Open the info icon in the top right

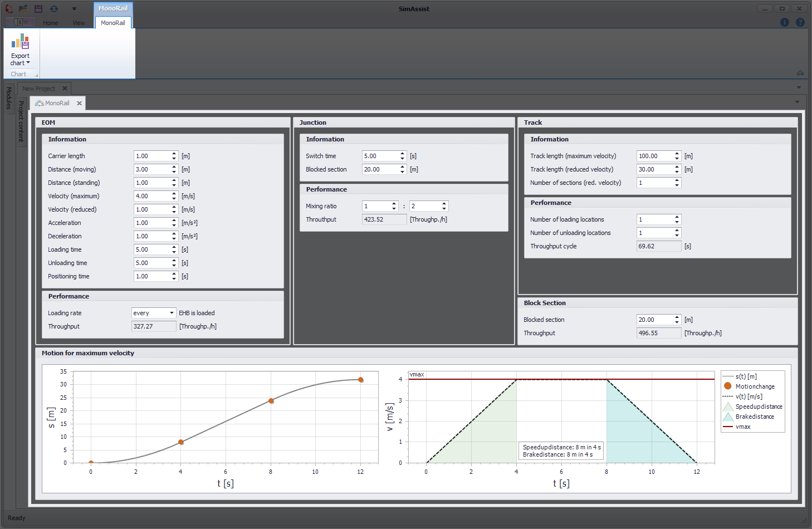[785, 22]
